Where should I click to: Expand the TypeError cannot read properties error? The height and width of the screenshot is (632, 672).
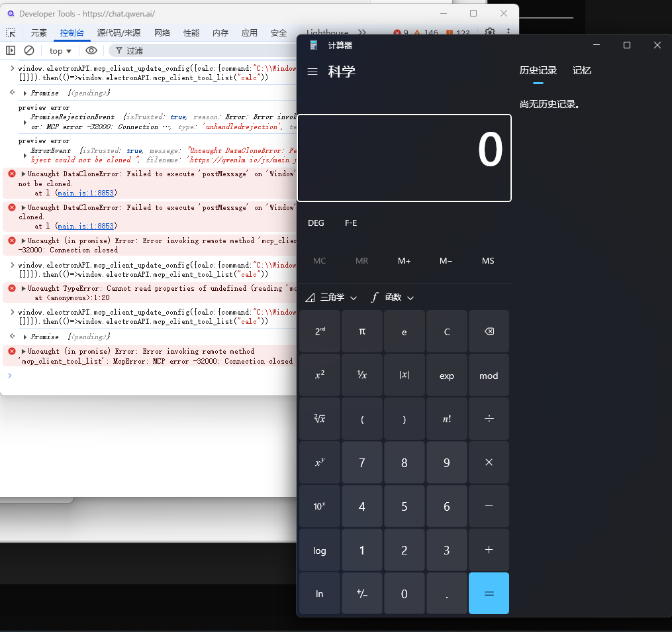point(24,289)
